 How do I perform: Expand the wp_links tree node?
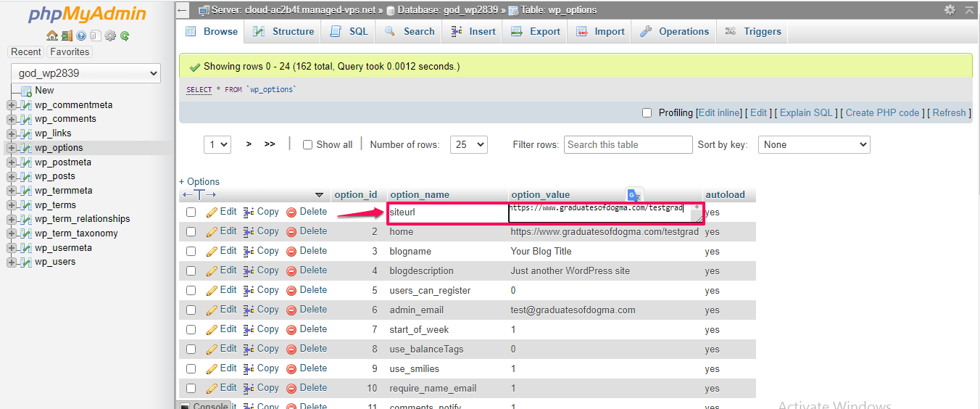(11, 133)
